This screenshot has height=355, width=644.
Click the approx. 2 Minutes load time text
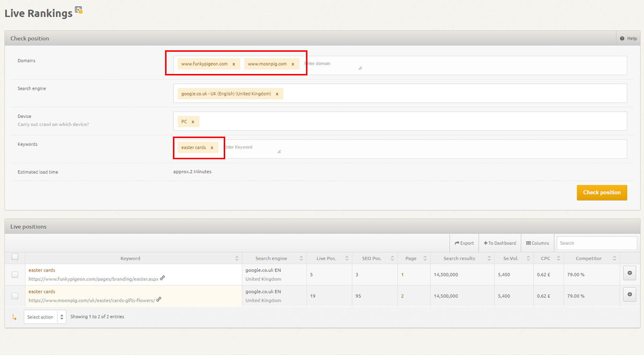tap(192, 172)
